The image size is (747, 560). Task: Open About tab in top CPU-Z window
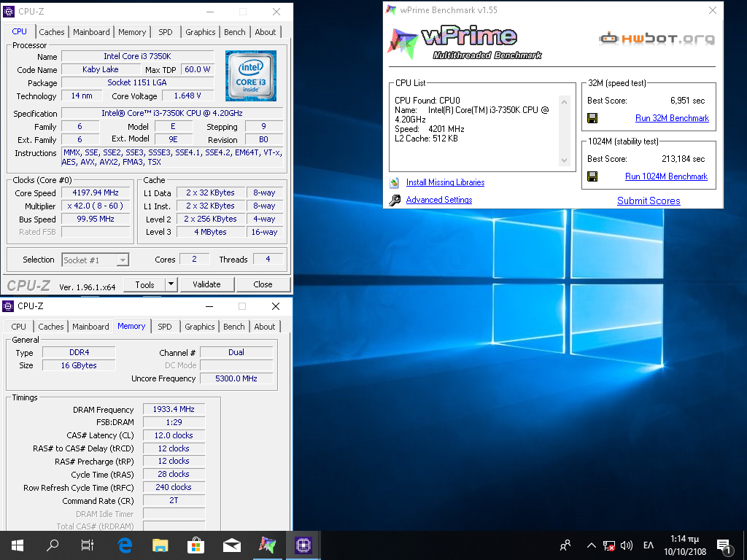265,32
